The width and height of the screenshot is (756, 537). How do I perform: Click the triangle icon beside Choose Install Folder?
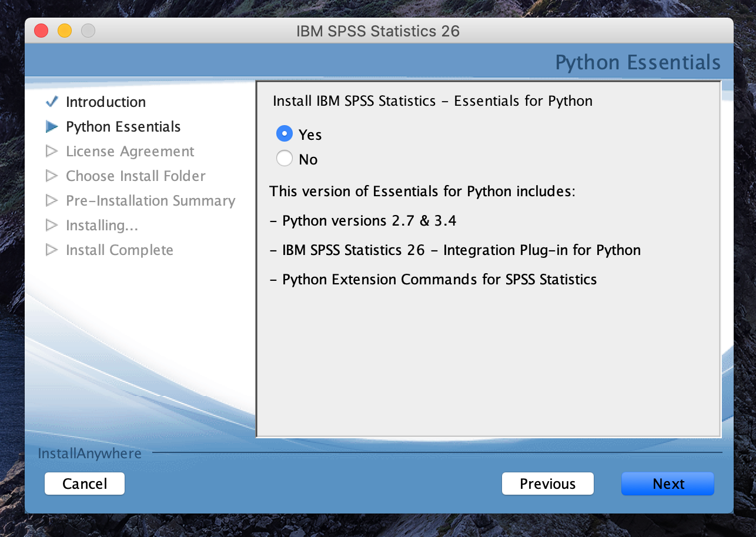tap(52, 176)
